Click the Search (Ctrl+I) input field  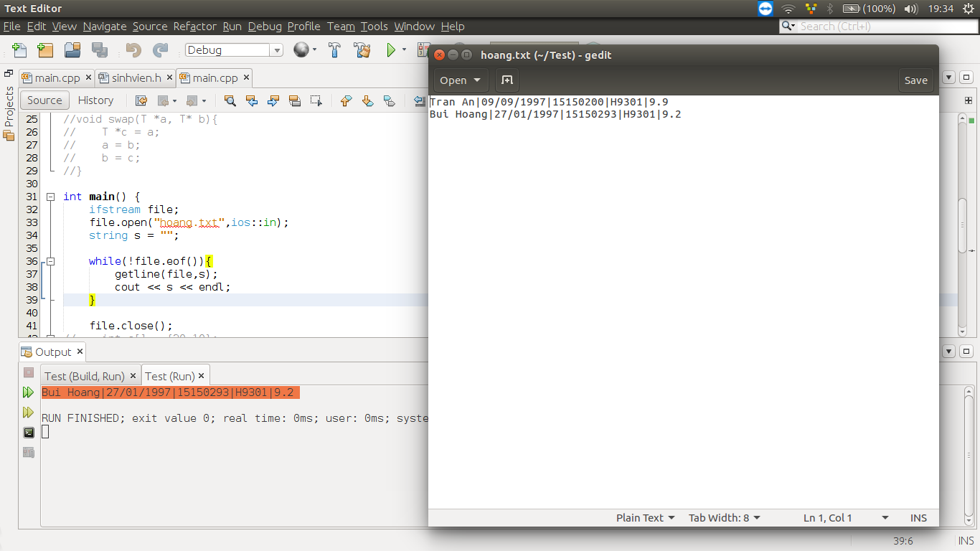click(885, 27)
